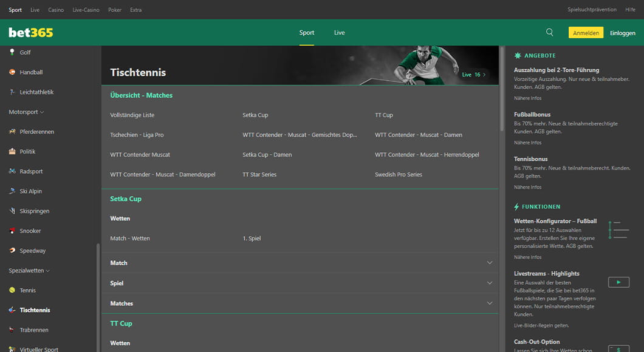Open Nähere Infos under Auszahlung bei 2-Tore-Führung
The width and height of the screenshot is (644, 352).
528,98
